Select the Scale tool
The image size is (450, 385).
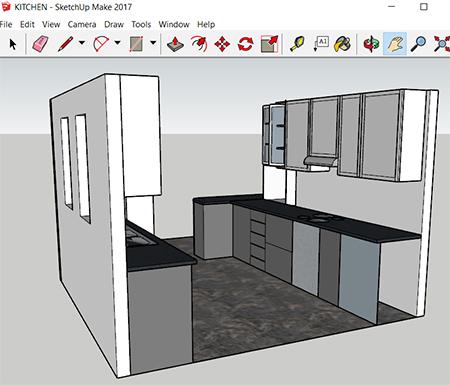(x=269, y=44)
